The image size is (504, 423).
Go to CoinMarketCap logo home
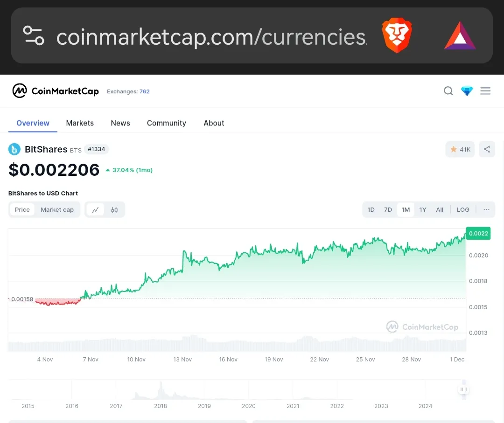point(55,91)
